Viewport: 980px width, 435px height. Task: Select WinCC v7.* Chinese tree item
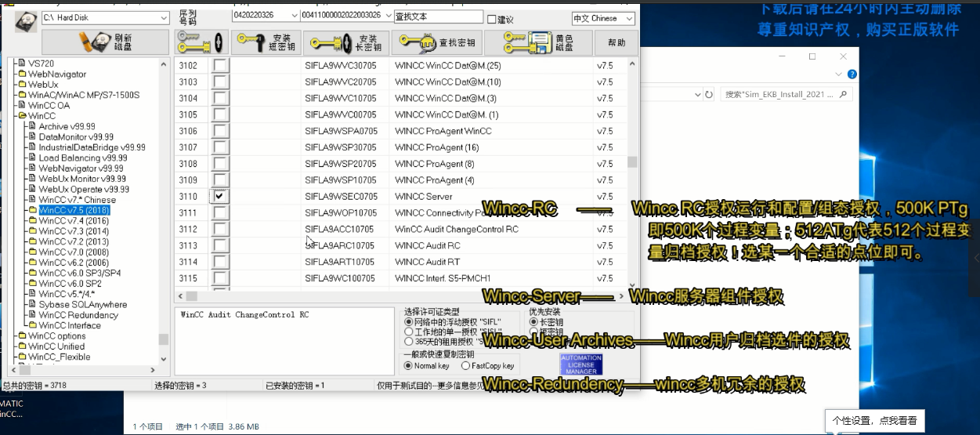[77, 200]
